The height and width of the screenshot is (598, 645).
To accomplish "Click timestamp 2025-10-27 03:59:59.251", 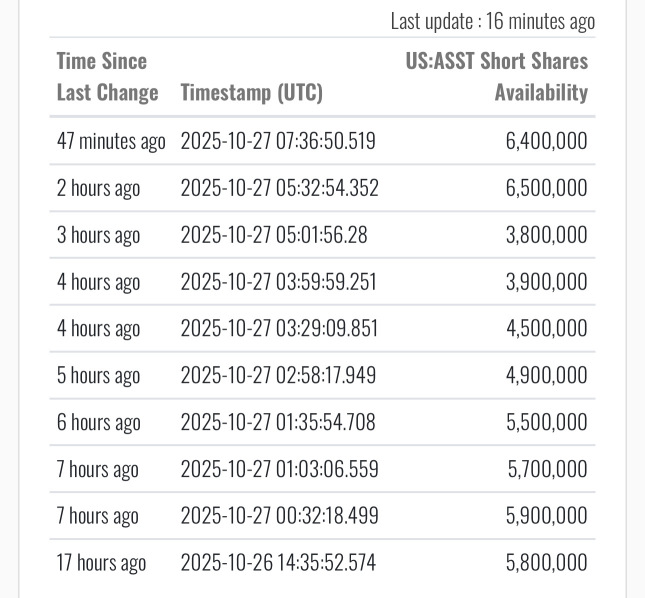I will (278, 282).
